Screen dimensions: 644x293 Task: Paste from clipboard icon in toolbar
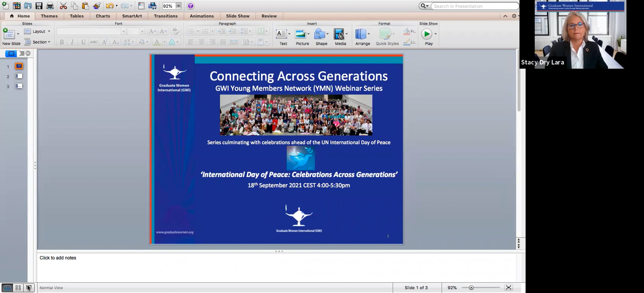tap(85, 6)
